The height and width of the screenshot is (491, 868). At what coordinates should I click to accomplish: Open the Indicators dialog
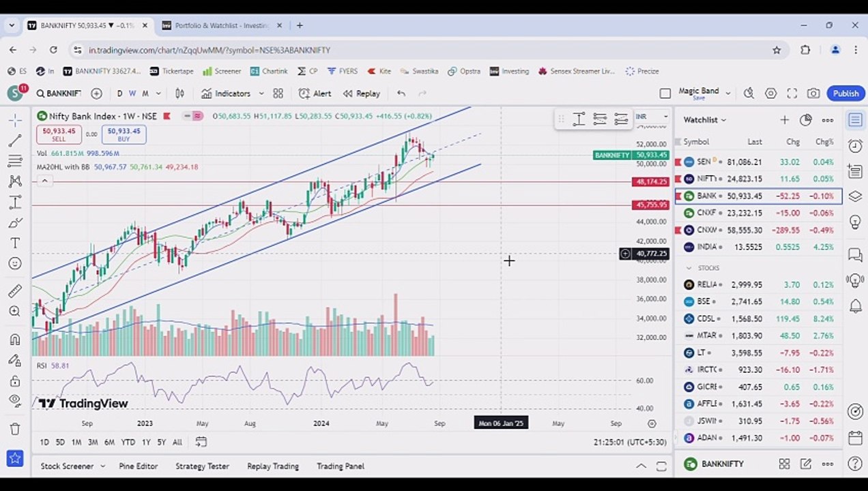[x=227, y=93]
